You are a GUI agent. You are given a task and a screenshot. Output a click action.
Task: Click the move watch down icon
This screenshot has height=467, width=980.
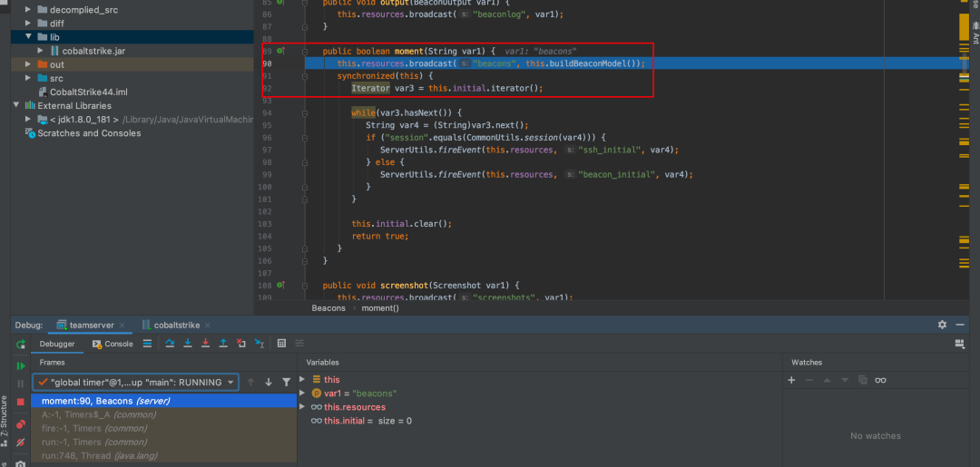pyautogui.click(x=845, y=380)
